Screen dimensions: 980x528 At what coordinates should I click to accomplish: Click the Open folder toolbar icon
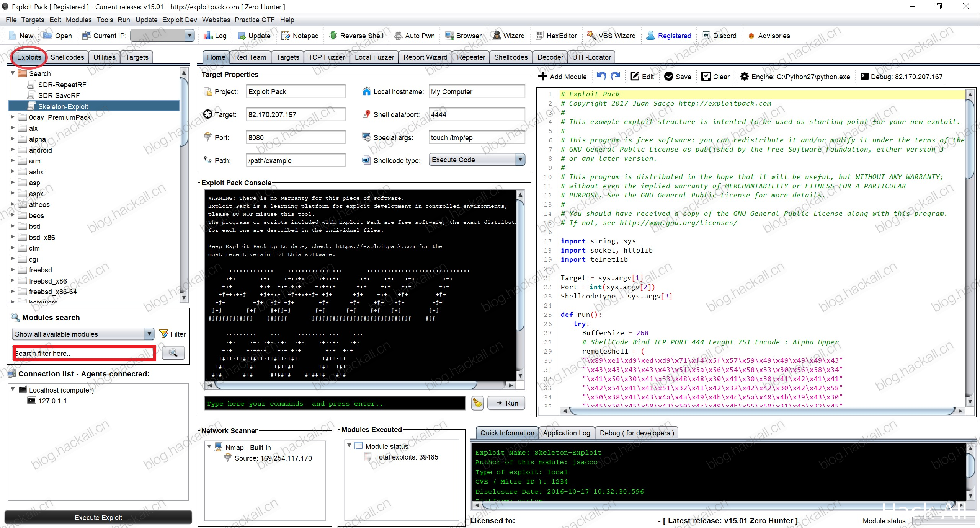pyautogui.click(x=48, y=36)
